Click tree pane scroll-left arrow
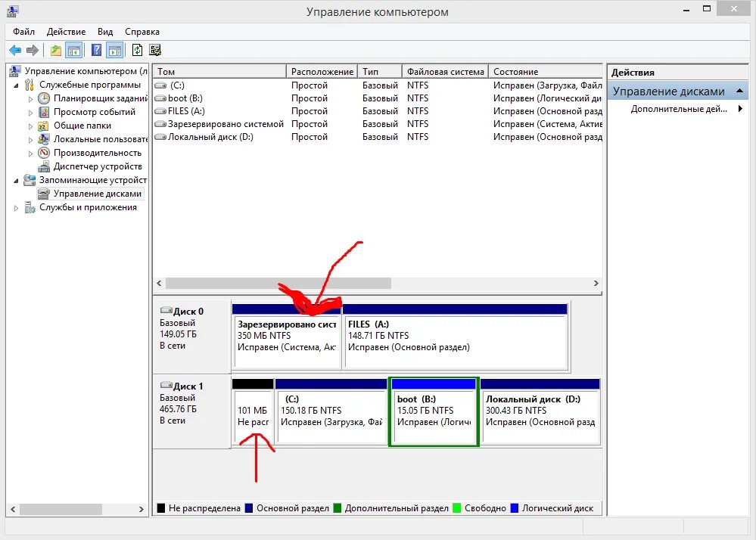The image size is (756, 540). pos(13,509)
